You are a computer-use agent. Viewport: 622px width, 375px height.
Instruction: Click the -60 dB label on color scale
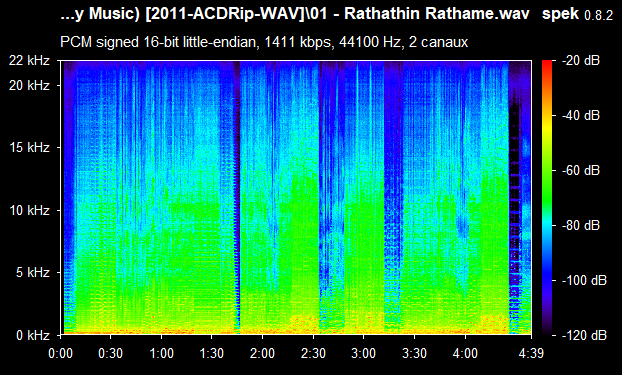[x=581, y=170]
